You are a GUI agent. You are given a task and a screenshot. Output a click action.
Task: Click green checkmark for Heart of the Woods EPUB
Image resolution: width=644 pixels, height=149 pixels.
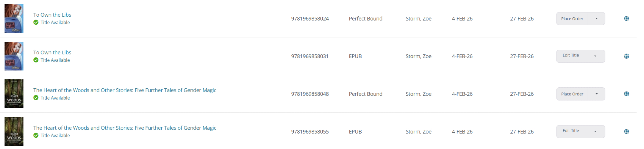[x=36, y=136]
